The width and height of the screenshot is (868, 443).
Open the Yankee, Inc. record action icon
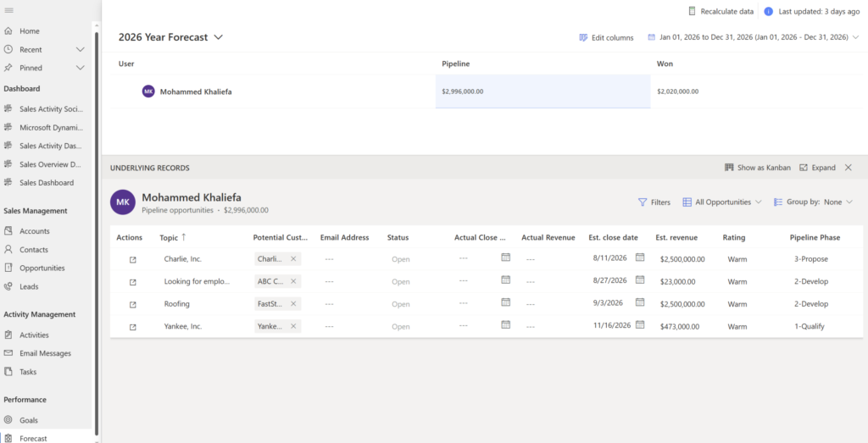[133, 327]
